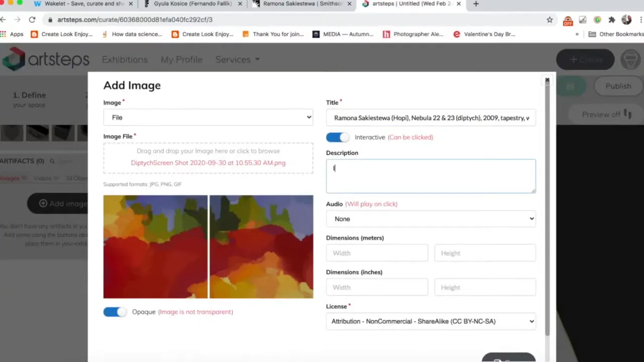
Task: Click the artsteps logo
Action: 45,59
